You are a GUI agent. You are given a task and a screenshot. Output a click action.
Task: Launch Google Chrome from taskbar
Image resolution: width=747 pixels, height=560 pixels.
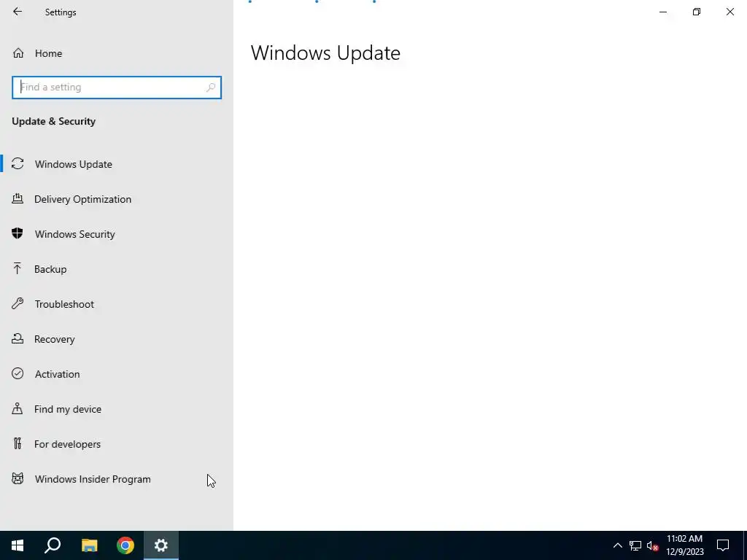click(125, 545)
